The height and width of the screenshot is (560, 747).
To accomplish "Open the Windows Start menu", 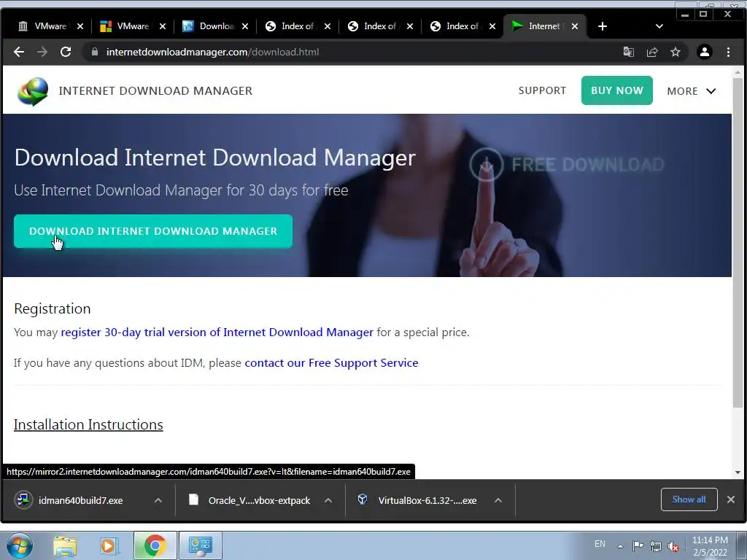I will point(19,545).
